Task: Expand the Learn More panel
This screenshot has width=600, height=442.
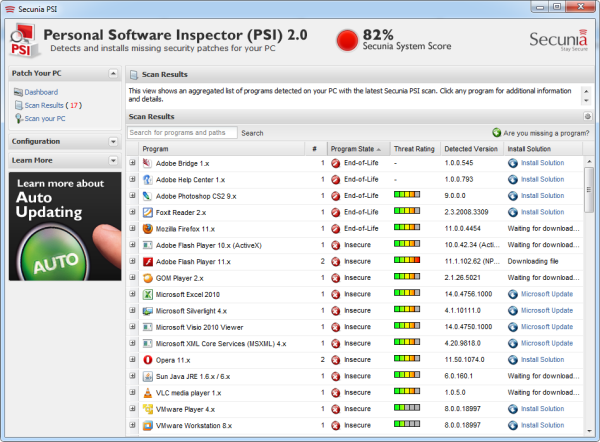Action: (113, 160)
